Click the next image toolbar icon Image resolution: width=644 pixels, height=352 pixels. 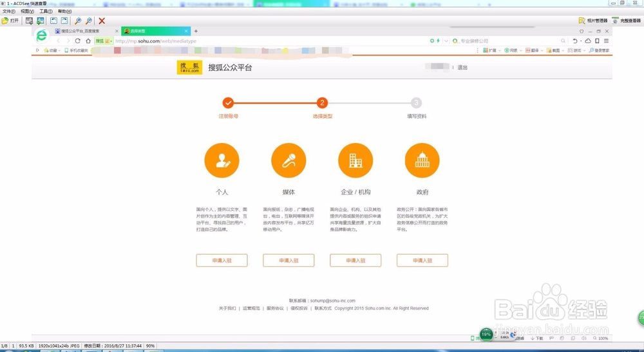tap(40, 21)
